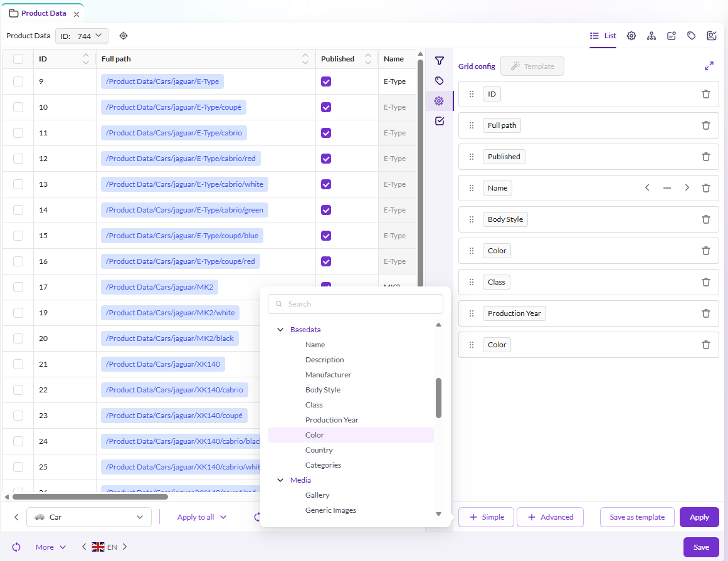This screenshot has width=728, height=561.
Task: Open the settings gear tab in top toolbar
Action: click(x=631, y=36)
